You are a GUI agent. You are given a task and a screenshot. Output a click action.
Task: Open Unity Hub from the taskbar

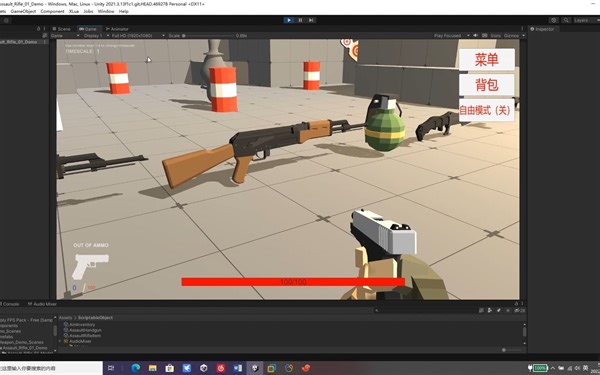point(204,368)
